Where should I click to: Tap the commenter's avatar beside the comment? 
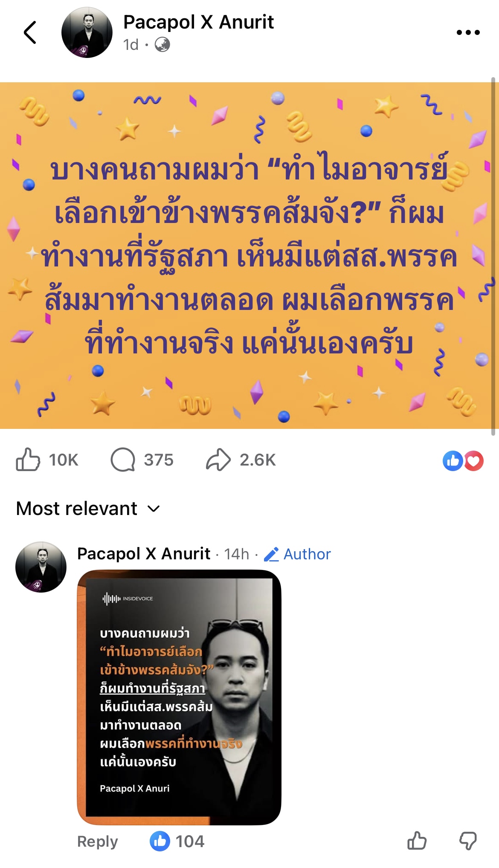[41, 567]
